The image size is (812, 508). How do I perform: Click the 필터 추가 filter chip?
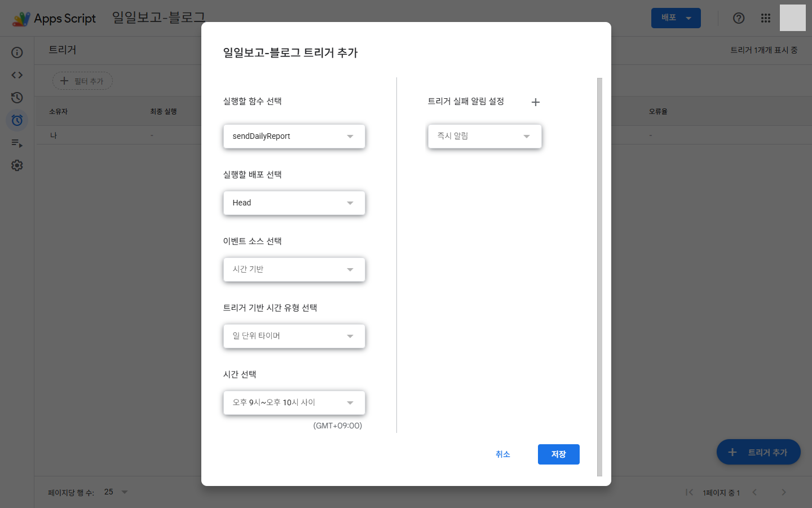pos(82,81)
